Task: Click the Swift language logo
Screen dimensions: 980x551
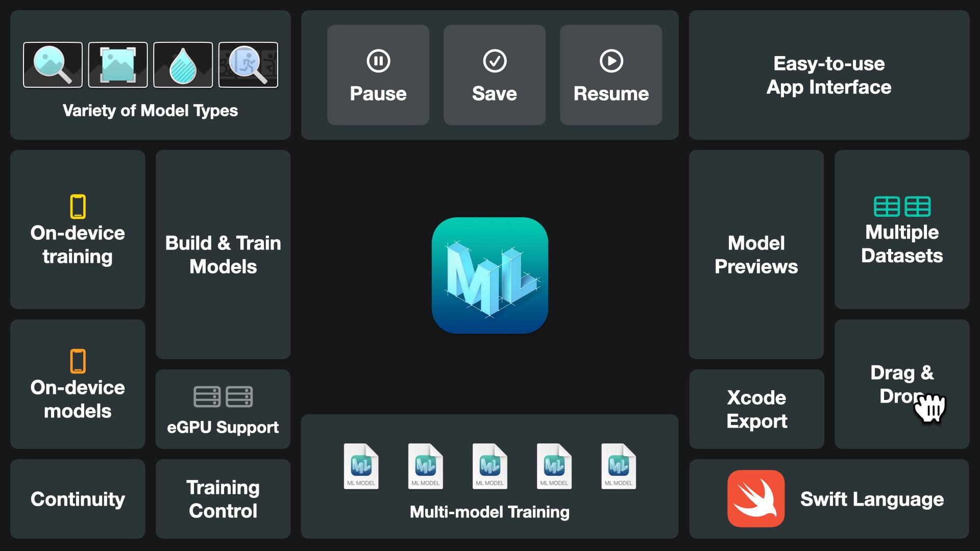Action: pos(755,498)
